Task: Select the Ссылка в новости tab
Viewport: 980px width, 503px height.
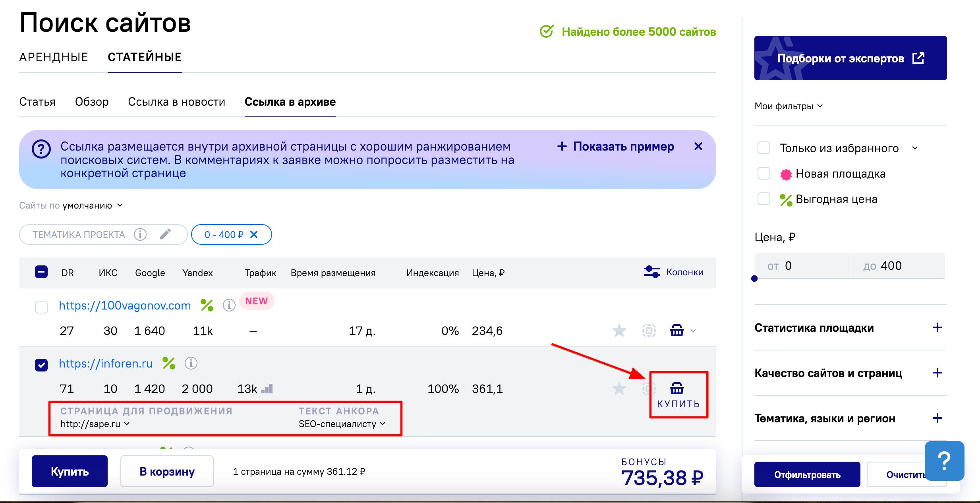Action: tap(176, 102)
